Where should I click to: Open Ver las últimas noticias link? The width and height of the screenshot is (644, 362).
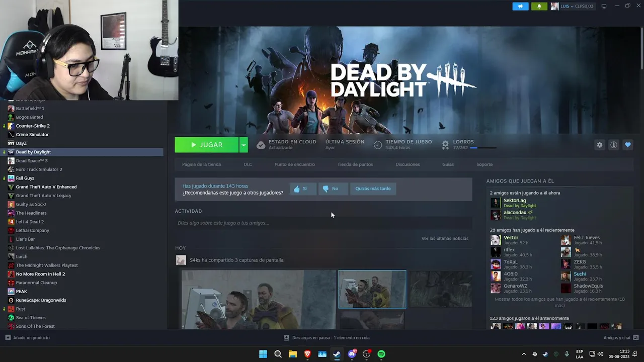[x=445, y=238]
